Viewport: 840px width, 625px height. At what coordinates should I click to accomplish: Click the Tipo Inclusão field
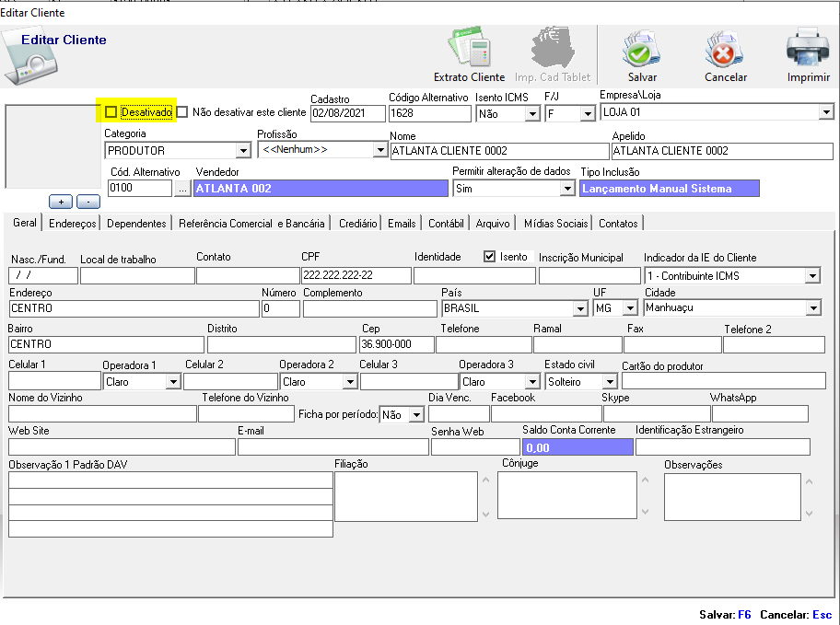click(669, 189)
